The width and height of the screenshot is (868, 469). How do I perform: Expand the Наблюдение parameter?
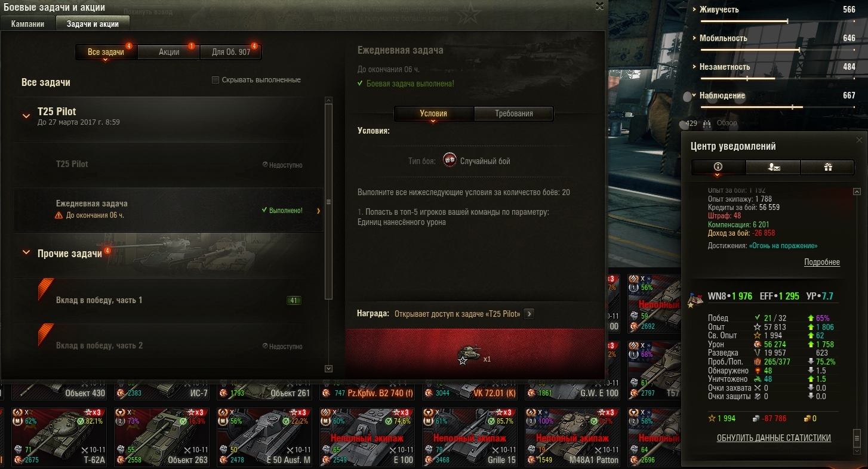coord(694,95)
